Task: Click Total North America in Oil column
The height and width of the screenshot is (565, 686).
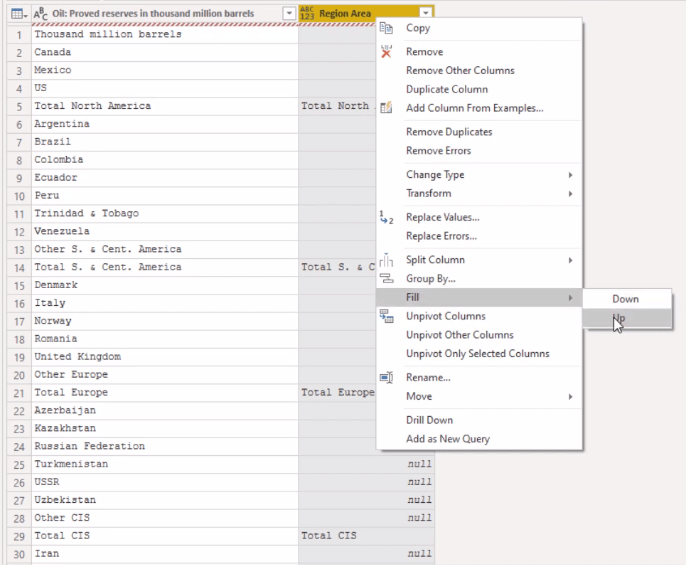Action: click(165, 106)
